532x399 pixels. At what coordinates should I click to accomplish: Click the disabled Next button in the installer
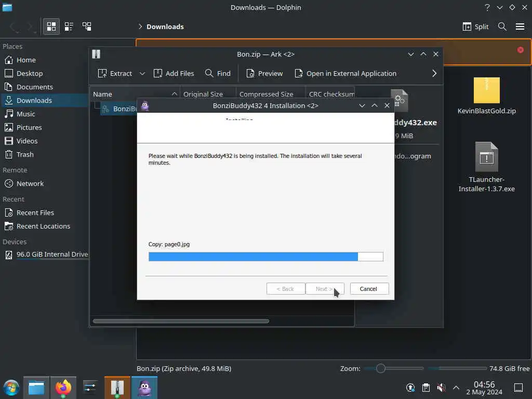point(325,289)
